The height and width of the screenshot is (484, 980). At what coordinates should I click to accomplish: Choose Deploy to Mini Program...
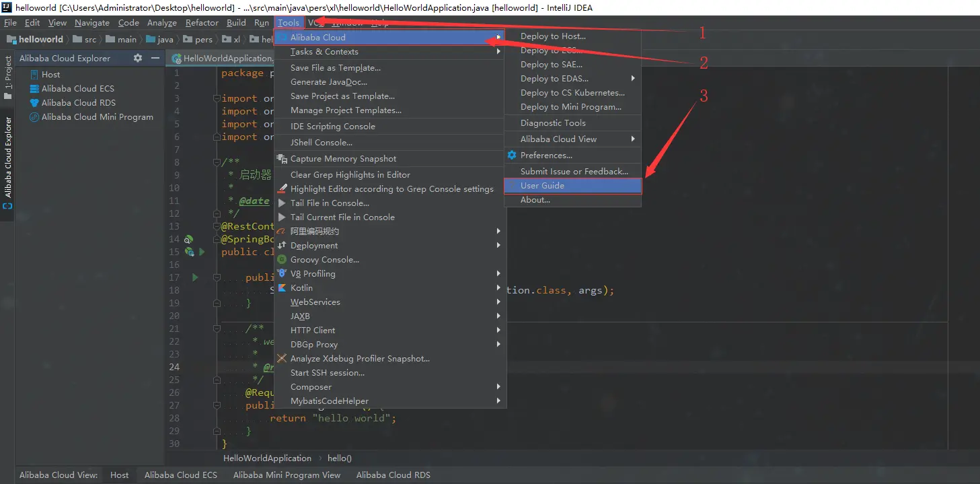click(x=573, y=107)
